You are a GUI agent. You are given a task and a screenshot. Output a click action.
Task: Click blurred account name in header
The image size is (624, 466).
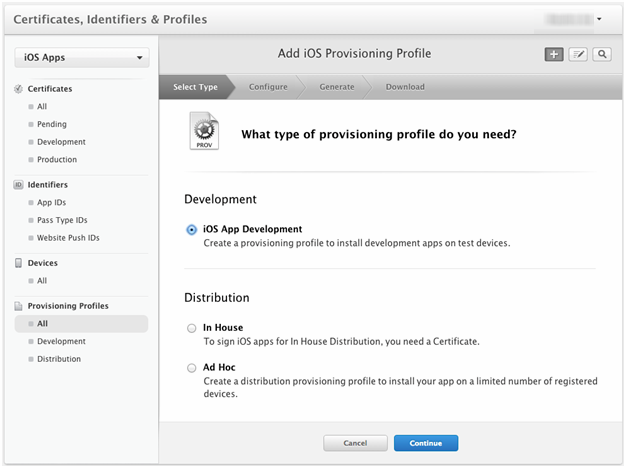pyautogui.click(x=569, y=19)
